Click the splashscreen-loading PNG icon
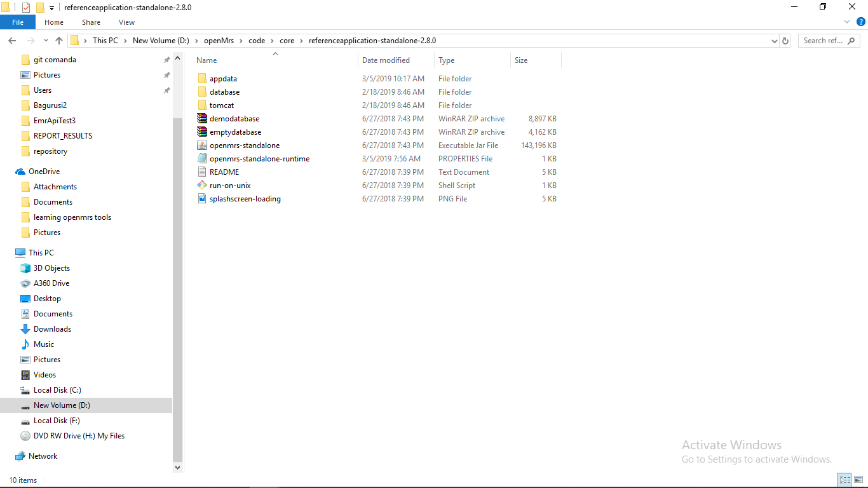The image size is (868, 488). pos(202,199)
